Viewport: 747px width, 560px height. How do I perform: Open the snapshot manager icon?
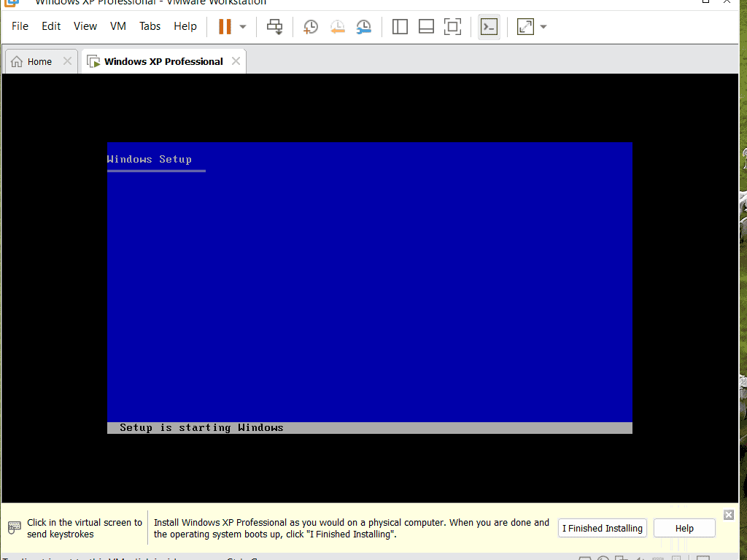click(363, 27)
